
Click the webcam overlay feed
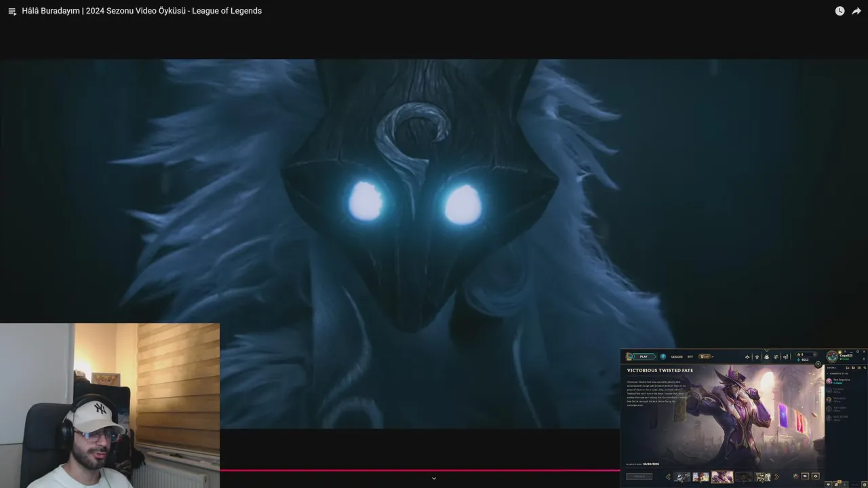110,405
